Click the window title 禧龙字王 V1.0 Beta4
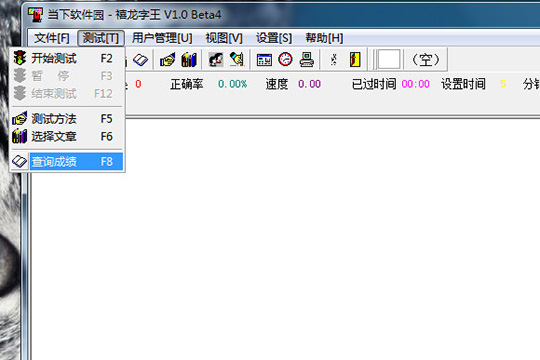The image size is (540, 360). point(168,14)
